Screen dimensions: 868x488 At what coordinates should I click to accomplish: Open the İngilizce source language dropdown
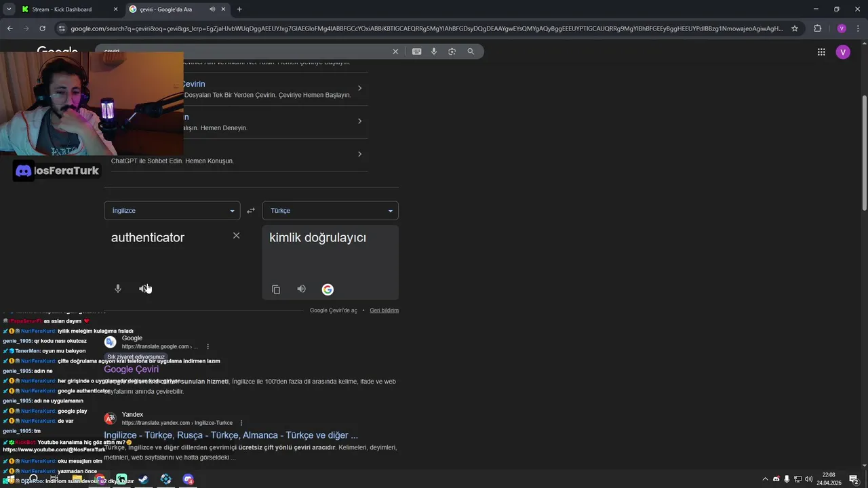[172, 211]
